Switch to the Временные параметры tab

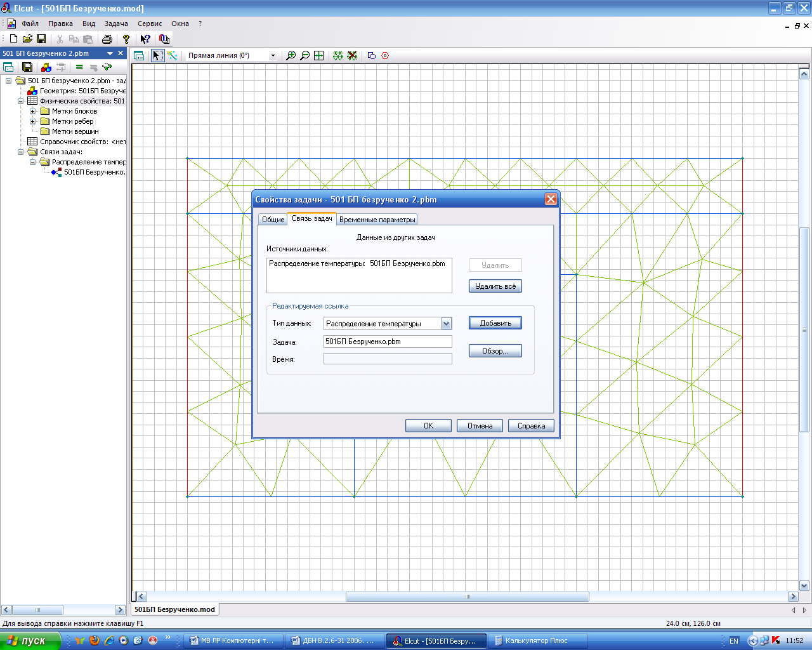click(377, 220)
